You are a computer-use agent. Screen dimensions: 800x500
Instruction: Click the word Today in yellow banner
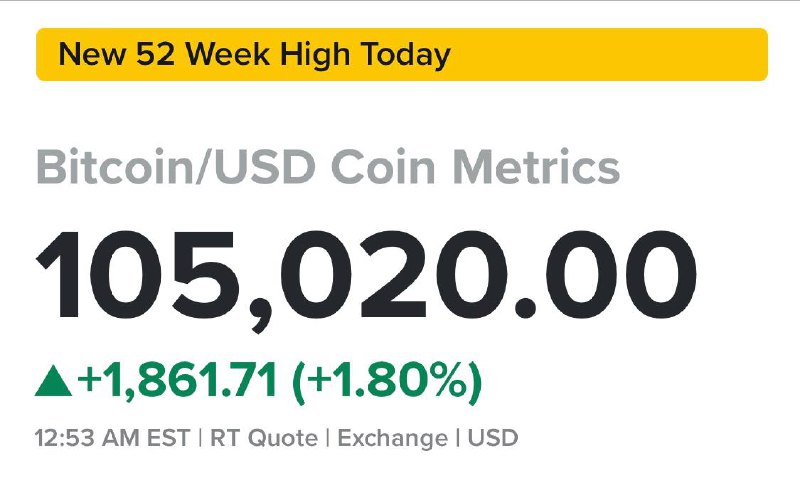tap(406, 55)
